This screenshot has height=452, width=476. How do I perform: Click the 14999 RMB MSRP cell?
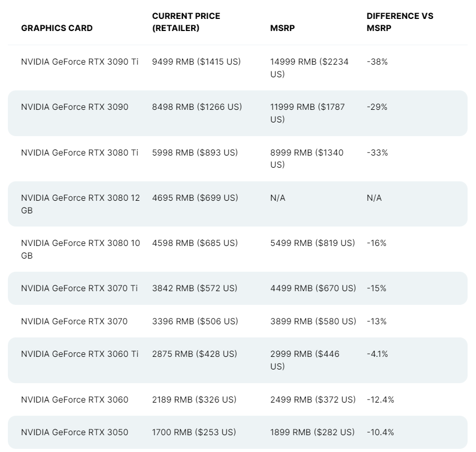pyautogui.click(x=307, y=68)
